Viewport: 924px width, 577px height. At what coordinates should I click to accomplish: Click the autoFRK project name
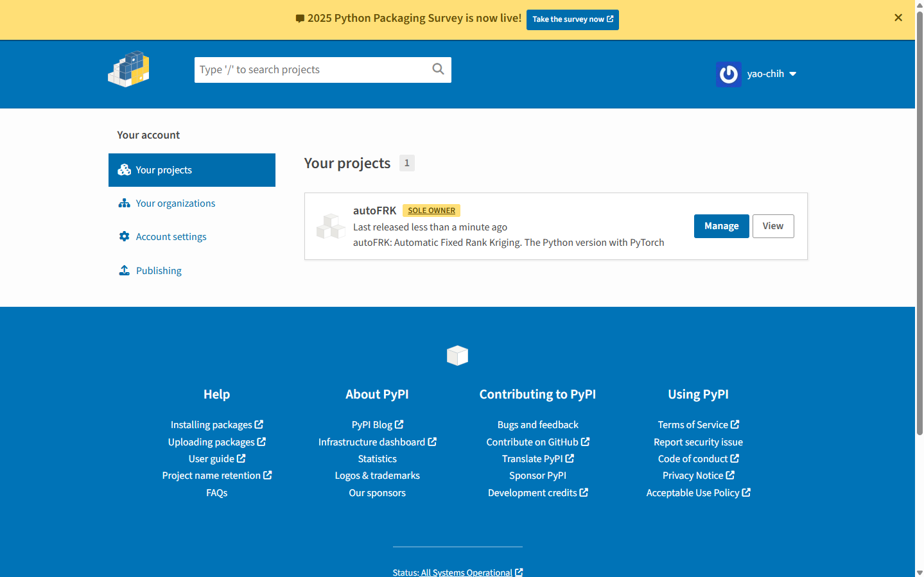[375, 211]
